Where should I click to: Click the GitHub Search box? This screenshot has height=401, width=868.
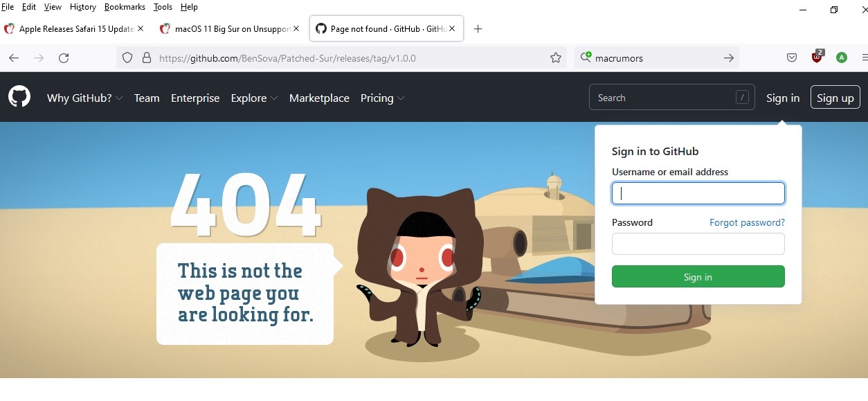(x=671, y=98)
